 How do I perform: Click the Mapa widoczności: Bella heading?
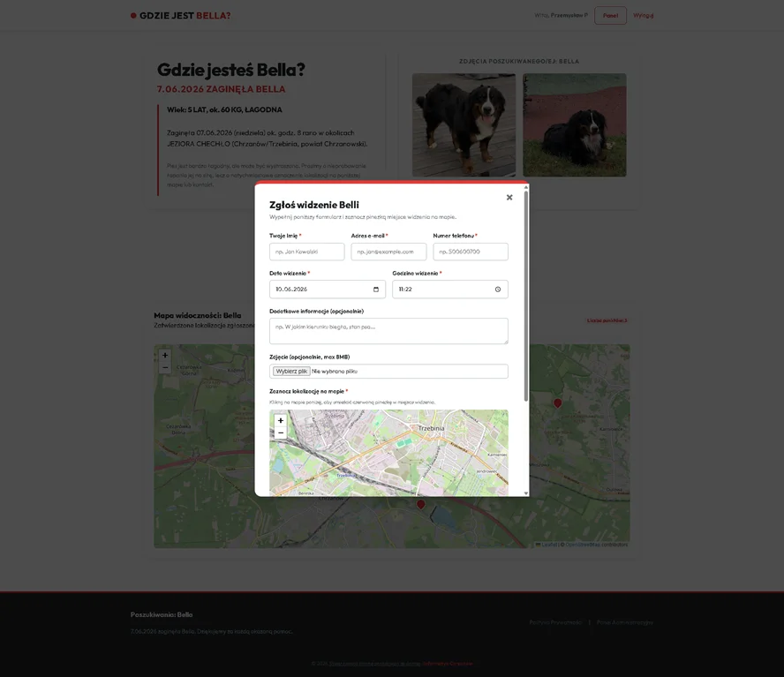tap(198, 315)
